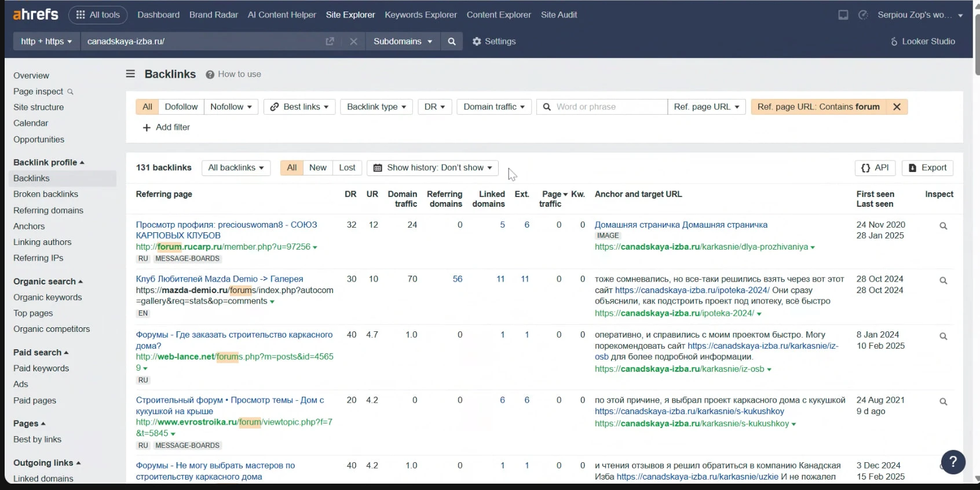Screen dimensions: 980x490
Task: Open canadskaya-izba.ru in new tab icon
Action: pos(330,42)
